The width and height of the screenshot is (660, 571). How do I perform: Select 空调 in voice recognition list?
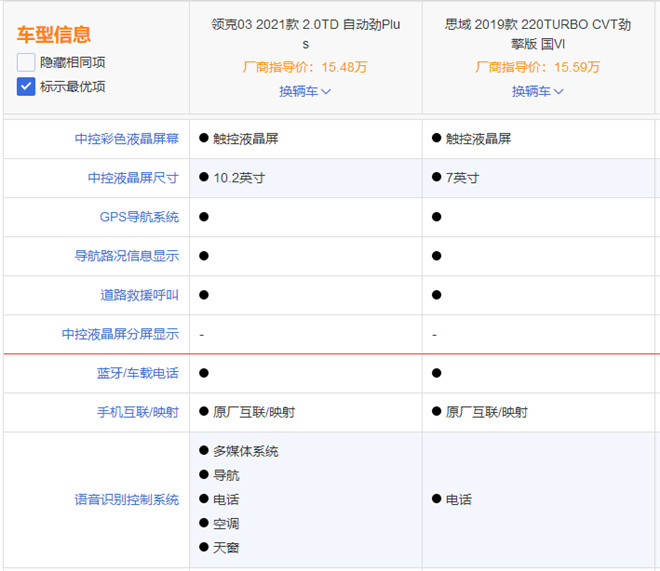226,524
